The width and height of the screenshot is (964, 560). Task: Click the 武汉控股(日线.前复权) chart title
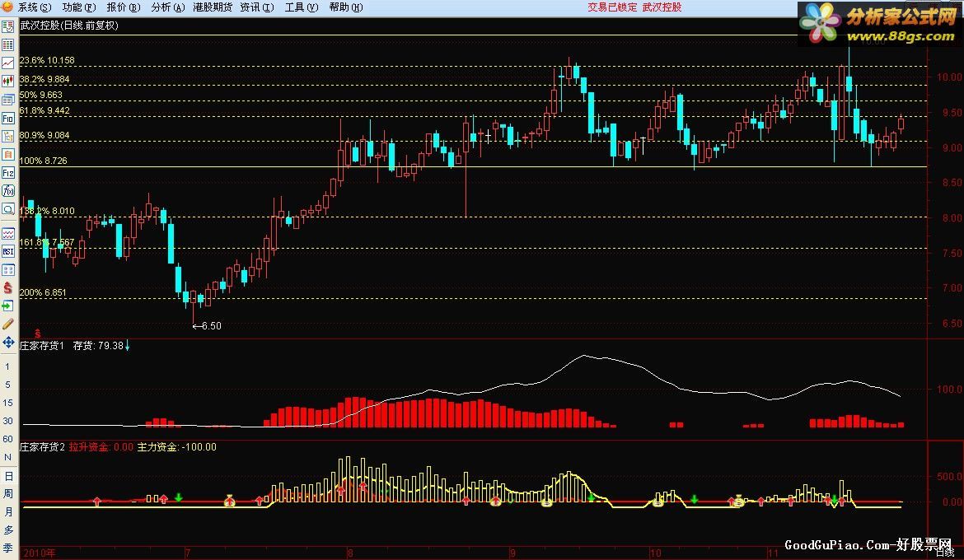coord(69,26)
